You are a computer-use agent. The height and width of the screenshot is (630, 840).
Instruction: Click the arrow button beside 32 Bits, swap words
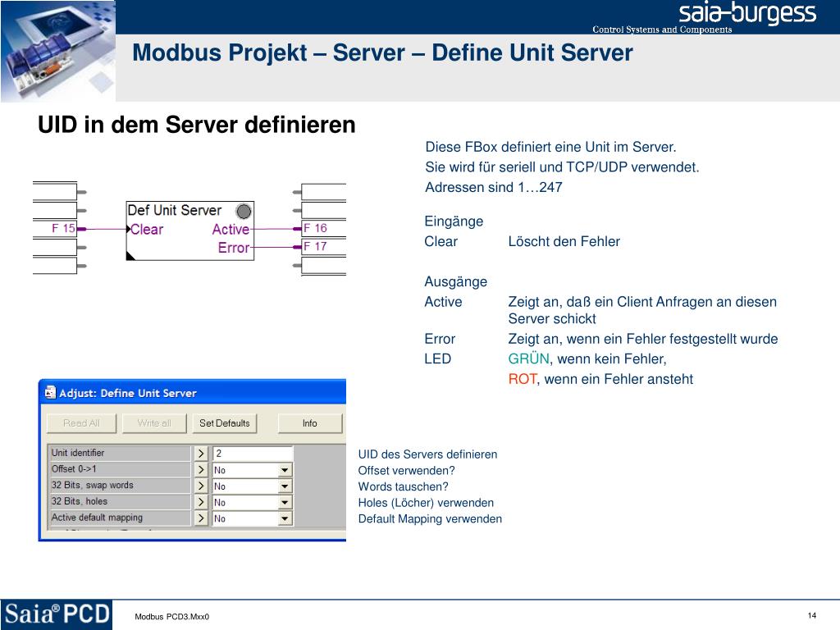coord(201,486)
